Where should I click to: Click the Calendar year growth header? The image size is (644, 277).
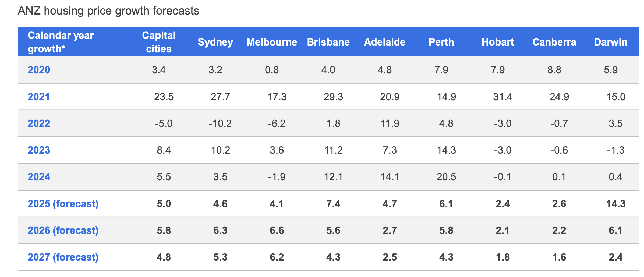[61, 42]
